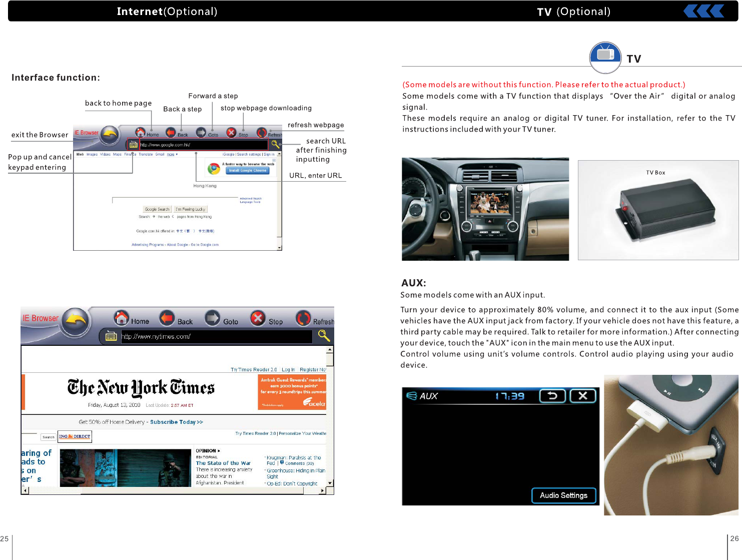Click the About Google footer link
Viewport: 742px width, 560px height.
click(x=178, y=245)
